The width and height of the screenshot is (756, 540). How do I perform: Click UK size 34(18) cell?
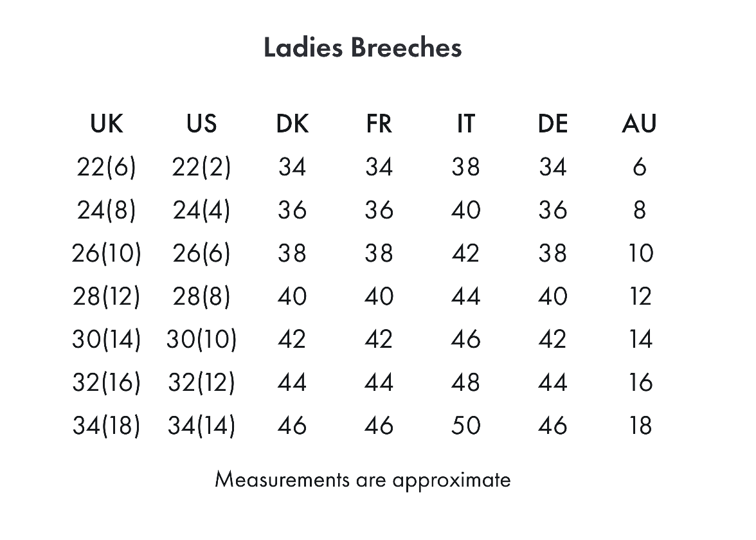tap(106, 426)
